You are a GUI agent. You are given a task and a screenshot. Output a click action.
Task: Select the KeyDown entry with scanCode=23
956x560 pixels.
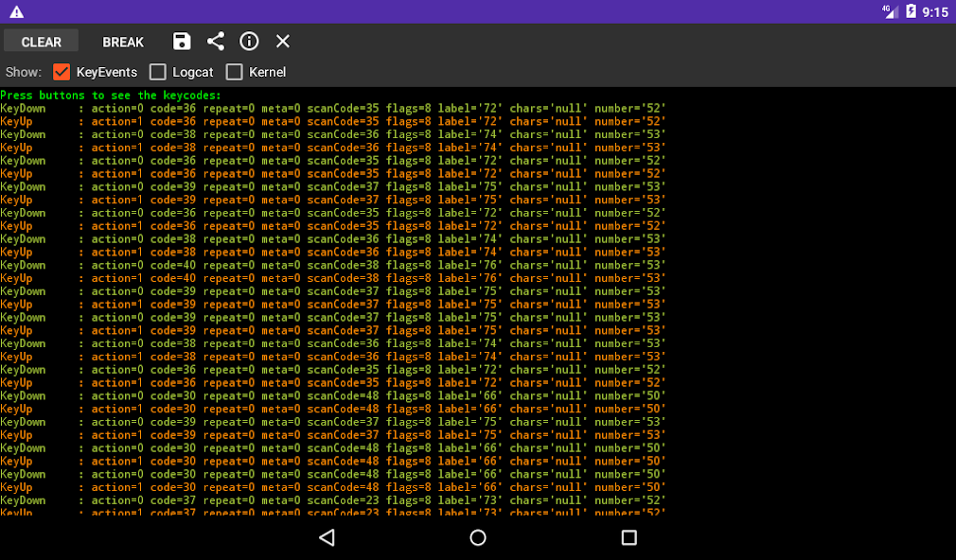coord(331,501)
